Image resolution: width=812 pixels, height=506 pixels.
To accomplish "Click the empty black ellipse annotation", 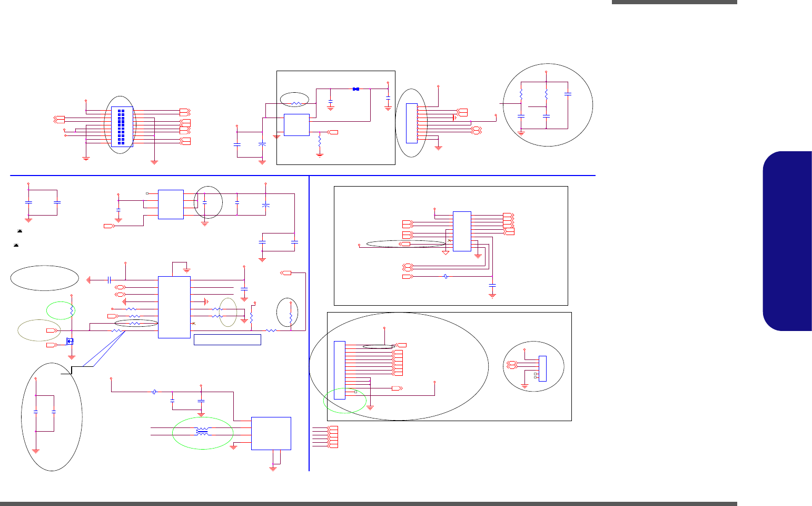I will [44, 278].
